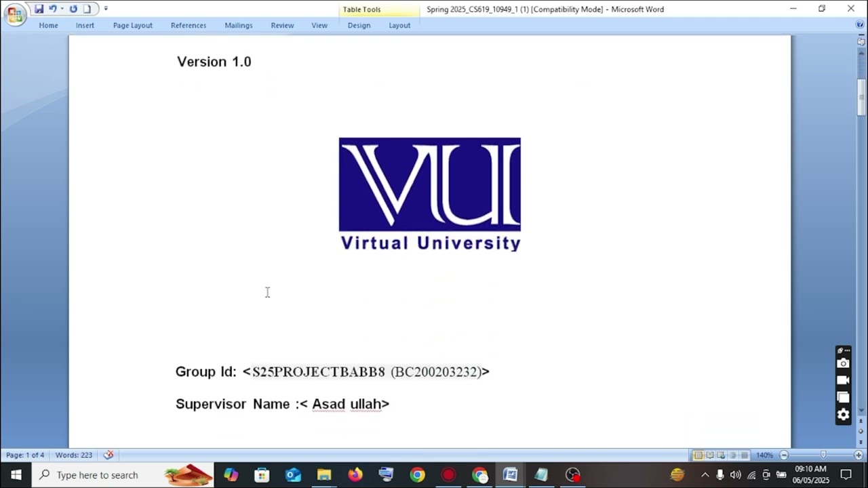Open the Home ribbon tab

[x=48, y=25]
